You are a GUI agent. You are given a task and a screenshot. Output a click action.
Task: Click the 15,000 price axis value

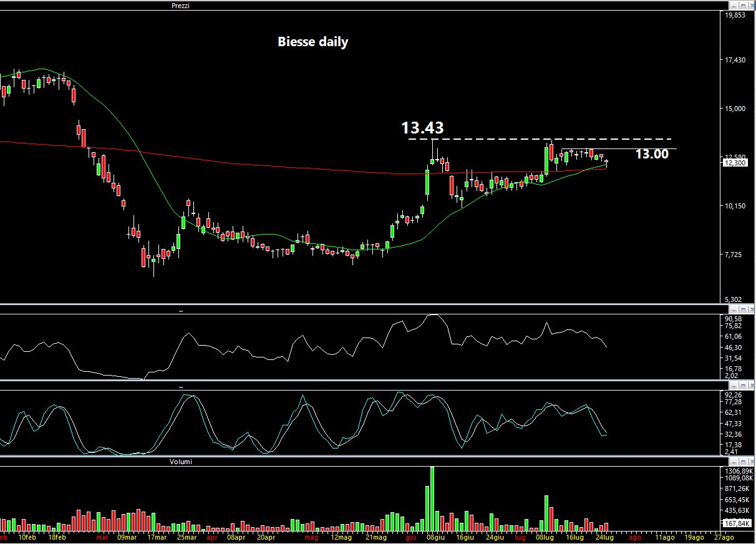734,109
